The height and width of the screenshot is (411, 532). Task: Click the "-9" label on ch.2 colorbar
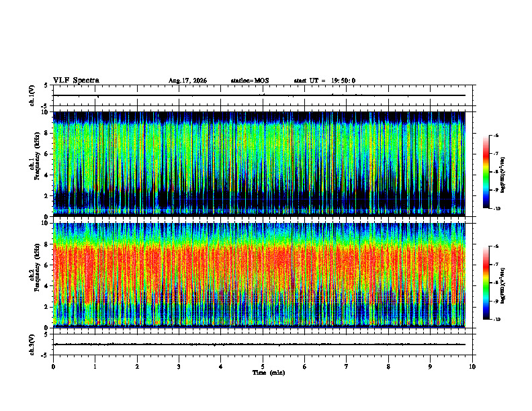496,301
